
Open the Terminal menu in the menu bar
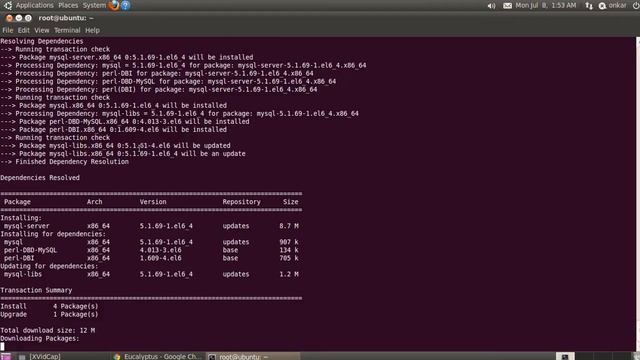tap(67, 30)
